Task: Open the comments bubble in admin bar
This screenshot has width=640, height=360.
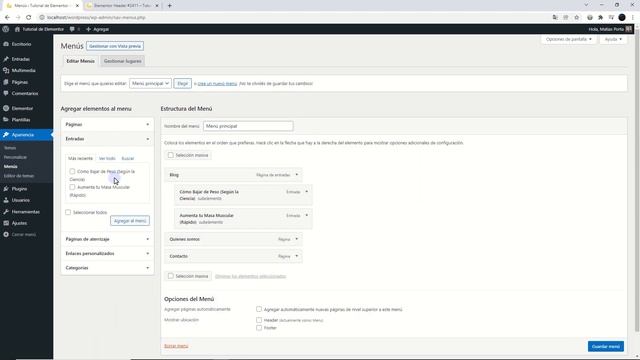Action: pyautogui.click(x=72, y=29)
